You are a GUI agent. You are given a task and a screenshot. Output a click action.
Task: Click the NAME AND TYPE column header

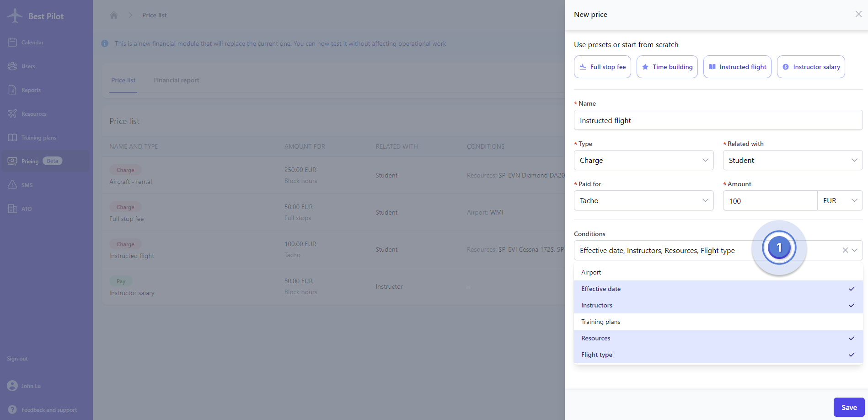point(134,146)
